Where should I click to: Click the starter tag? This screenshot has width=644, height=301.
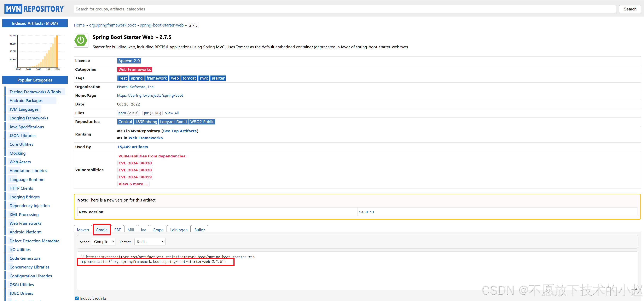218,78
